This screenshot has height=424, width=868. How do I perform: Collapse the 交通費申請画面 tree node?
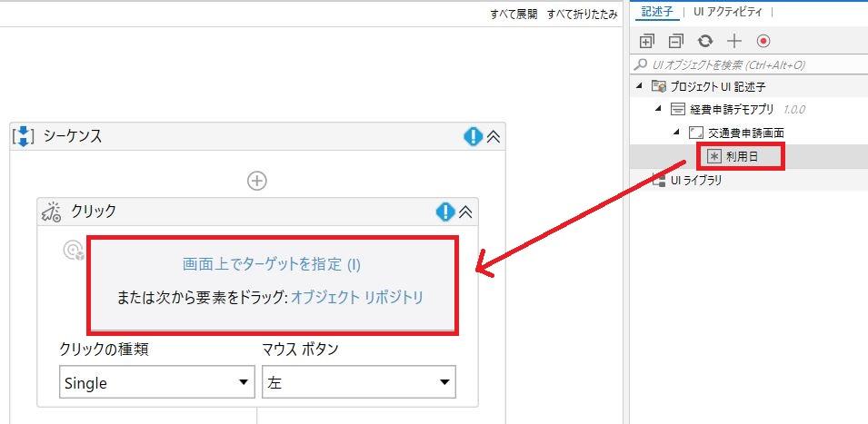[676, 133]
